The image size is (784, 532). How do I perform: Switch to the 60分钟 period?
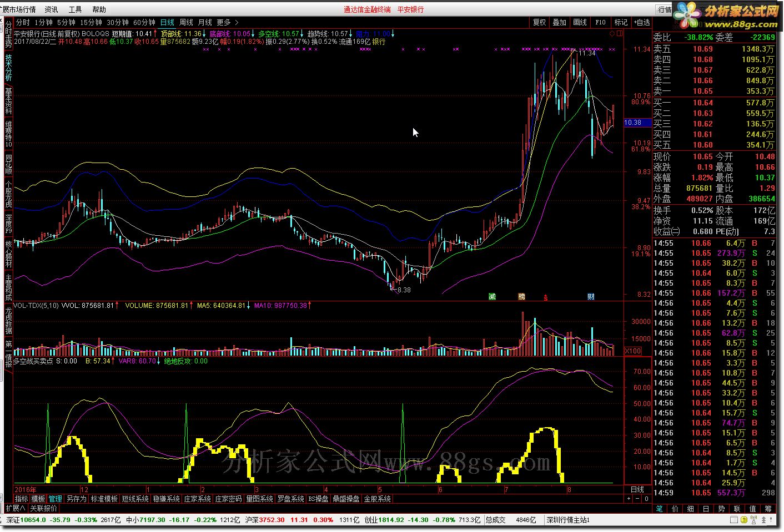click(x=144, y=22)
